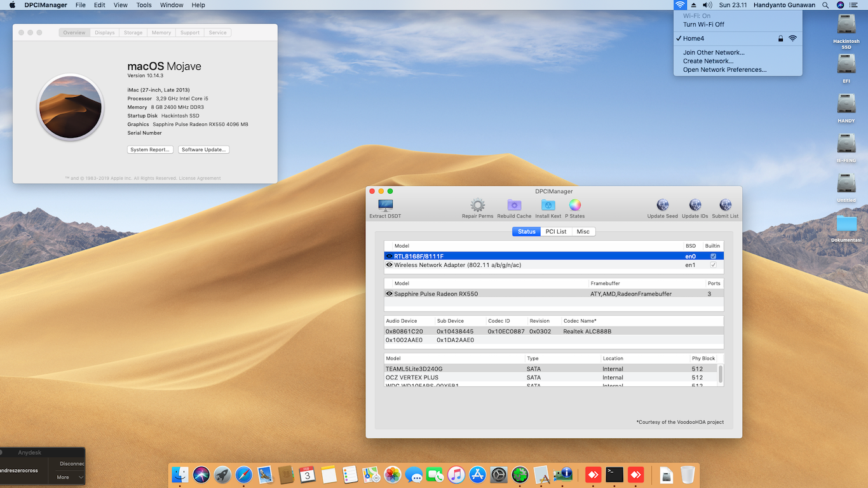Open the Tools menu in menu bar
Image resolution: width=868 pixels, height=488 pixels.
click(x=144, y=5)
